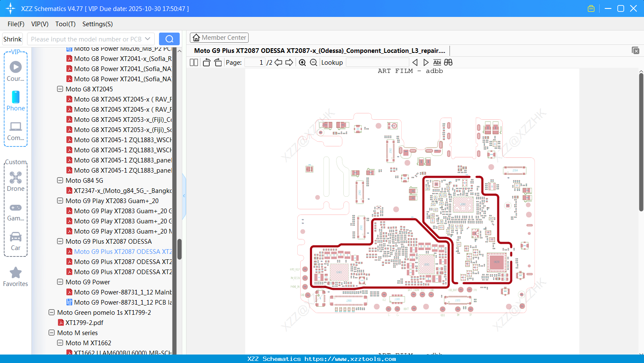Open Moto G8 Power XT2041-x_(Sofia_R file

pyautogui.click(x=119, y=59)
